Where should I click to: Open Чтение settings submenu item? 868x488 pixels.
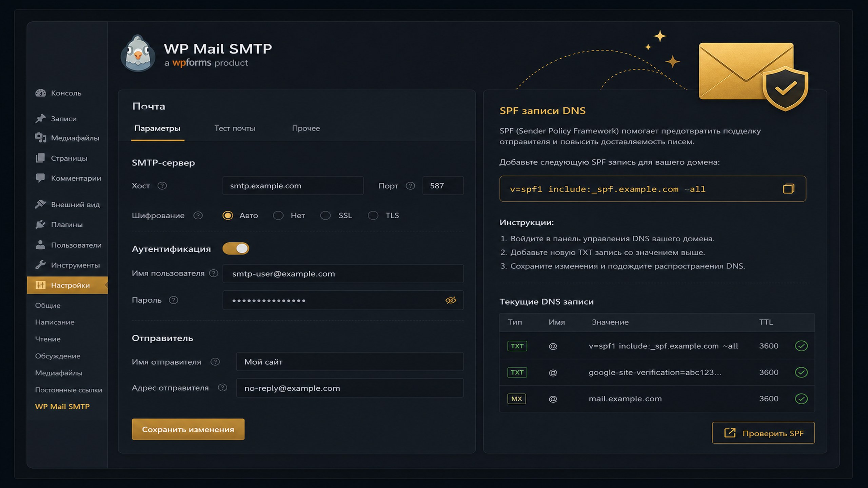[x=48, y=339]
